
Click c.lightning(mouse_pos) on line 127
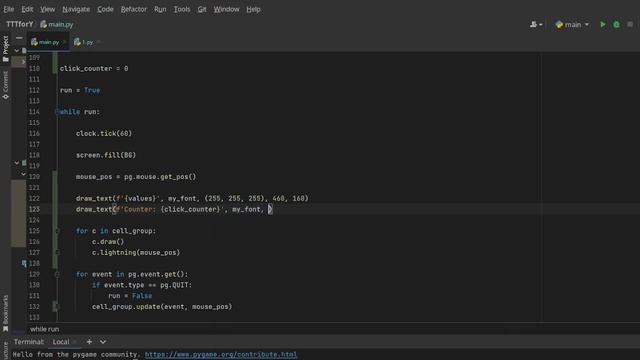pyautogui.click(x=136, y=253)
